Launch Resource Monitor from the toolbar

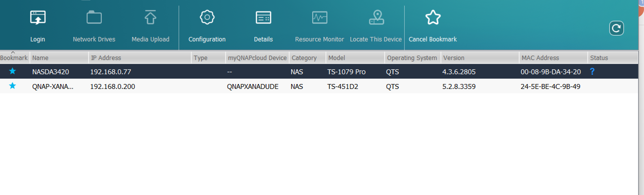click(x=320, y=18)
